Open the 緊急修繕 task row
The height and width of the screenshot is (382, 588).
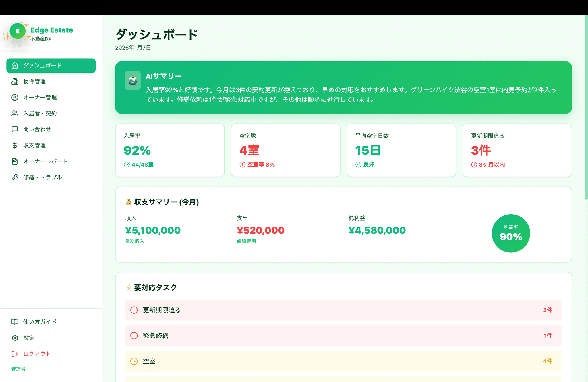tap(343, 336)
